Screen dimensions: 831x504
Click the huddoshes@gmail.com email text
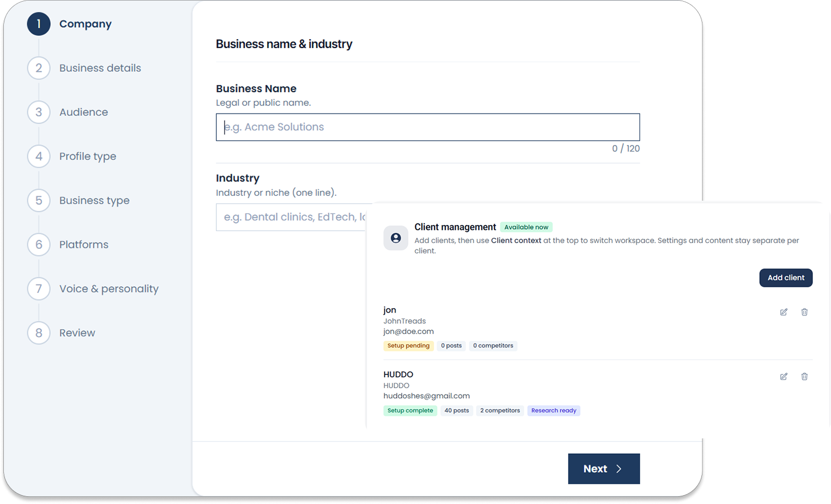[x=427, y=396]
